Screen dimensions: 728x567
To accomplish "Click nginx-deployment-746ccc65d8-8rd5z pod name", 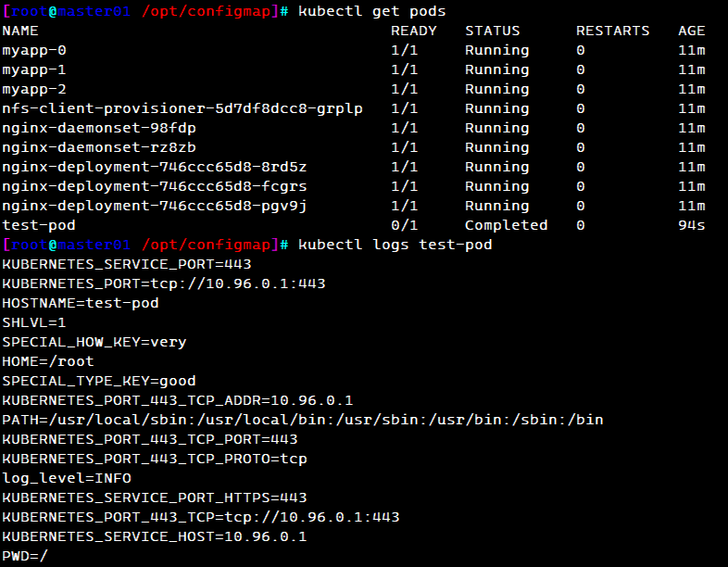I will (x=155, y=167).
